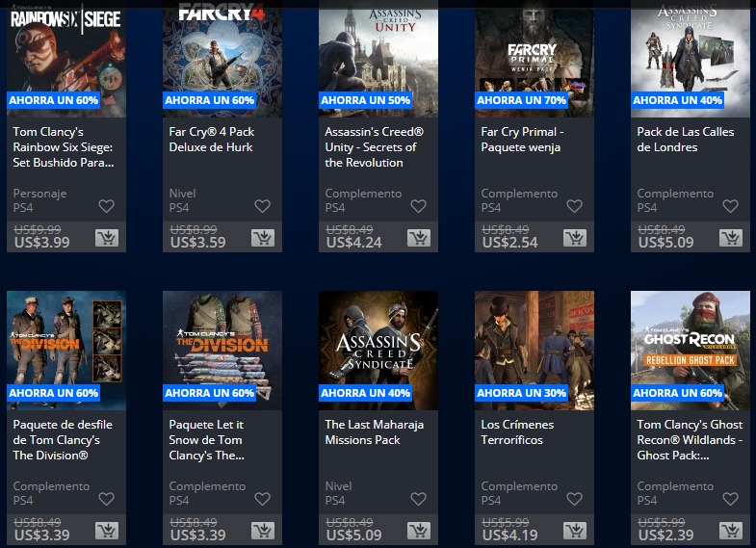Favorite Far Cry 4 Pack Deluxe de Hurk

coord(262,206)
